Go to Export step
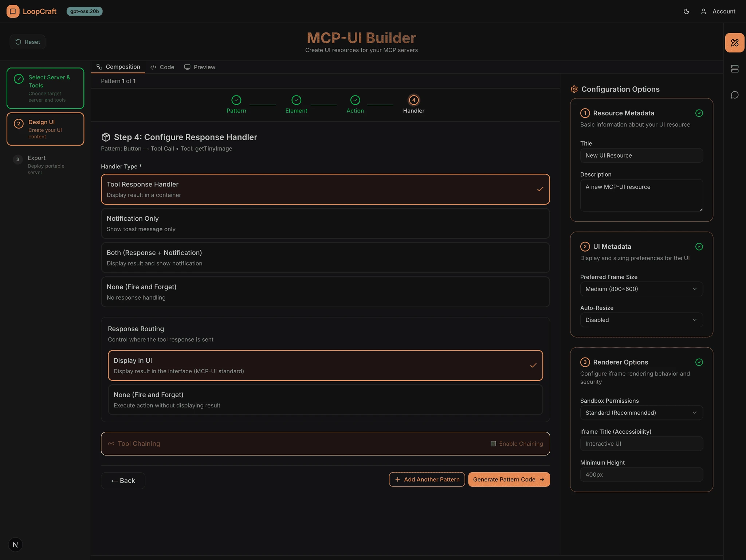This screenshot has height=560, width=746. [45, 165]
